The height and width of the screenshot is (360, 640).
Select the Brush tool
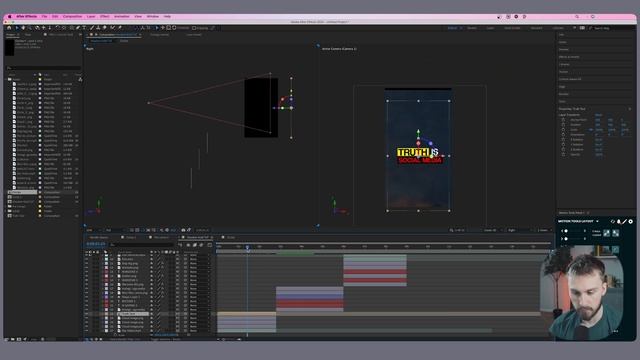tap(92, 28)
